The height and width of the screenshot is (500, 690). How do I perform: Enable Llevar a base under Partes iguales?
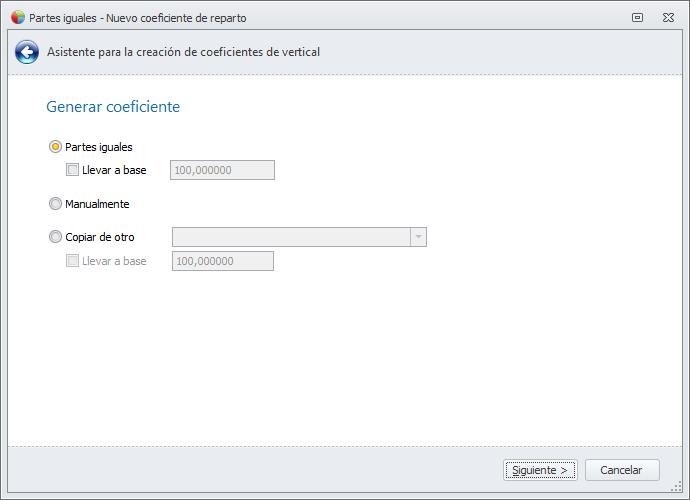(x=72, y=170)
